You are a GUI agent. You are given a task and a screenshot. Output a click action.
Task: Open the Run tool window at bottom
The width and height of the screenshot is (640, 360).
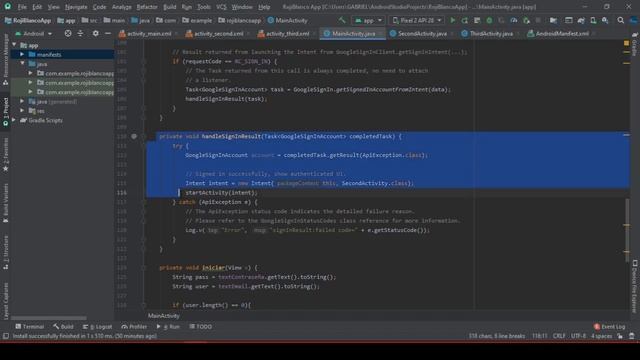coord(168,327)
